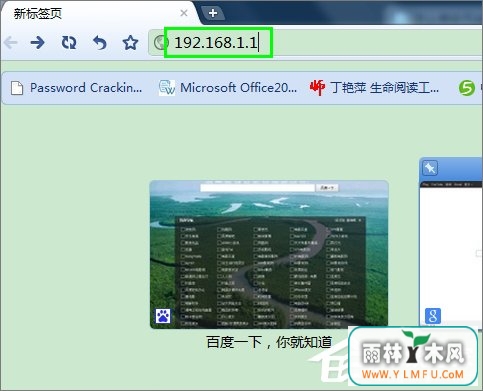Viewport: 483px width, 391px height.
Task: Open the Google most-visited thumbnail
Action: pyautogui.click(x=451, y=242)
